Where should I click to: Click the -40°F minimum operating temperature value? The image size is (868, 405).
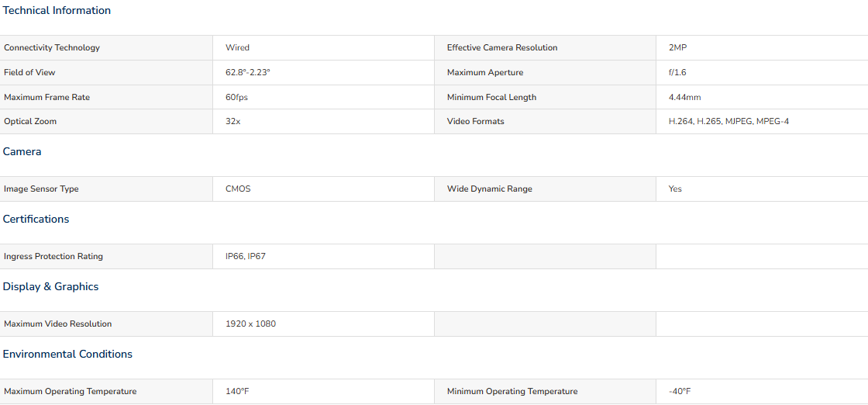680,392
